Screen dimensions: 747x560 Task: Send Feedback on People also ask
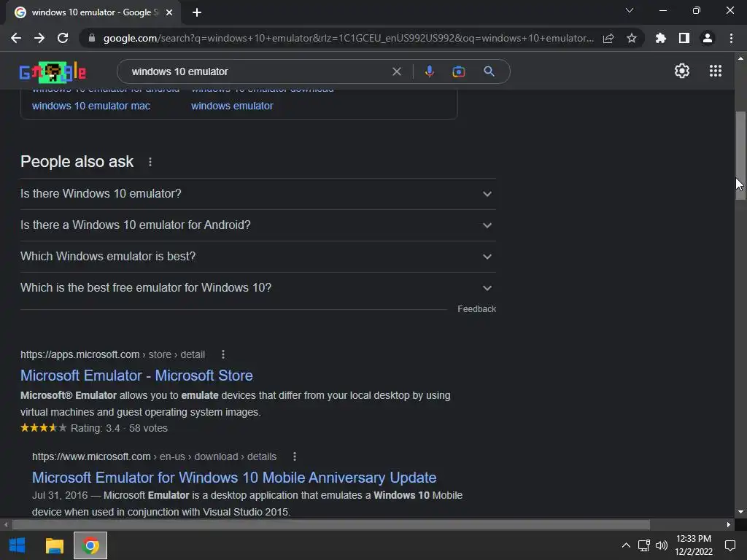(476, 309)
